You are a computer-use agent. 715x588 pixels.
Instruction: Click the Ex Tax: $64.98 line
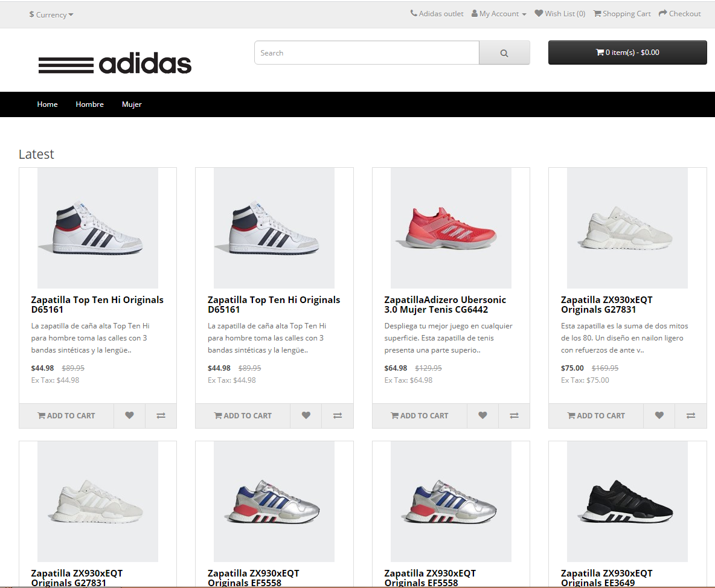click(408, 380)
